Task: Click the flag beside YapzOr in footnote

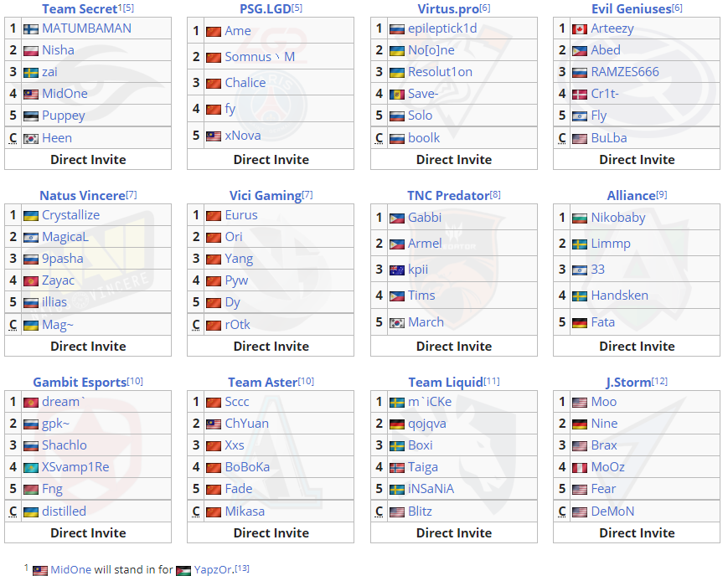Action: coord(183,570)
